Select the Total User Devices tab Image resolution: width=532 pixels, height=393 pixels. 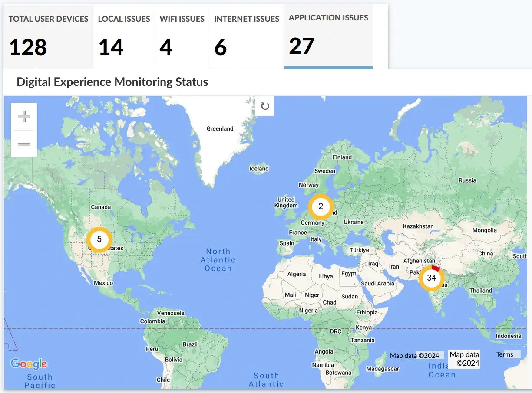click(48, 36)
